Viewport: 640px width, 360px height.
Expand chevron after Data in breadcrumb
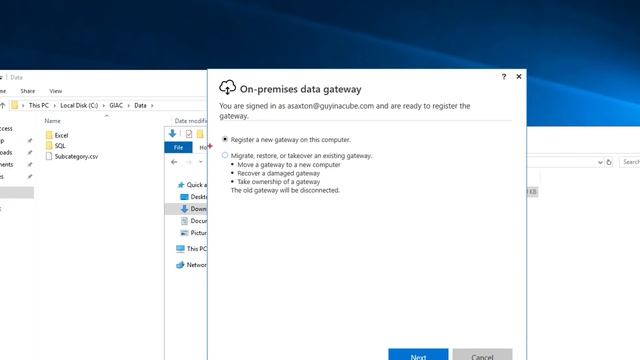(152, 106)
